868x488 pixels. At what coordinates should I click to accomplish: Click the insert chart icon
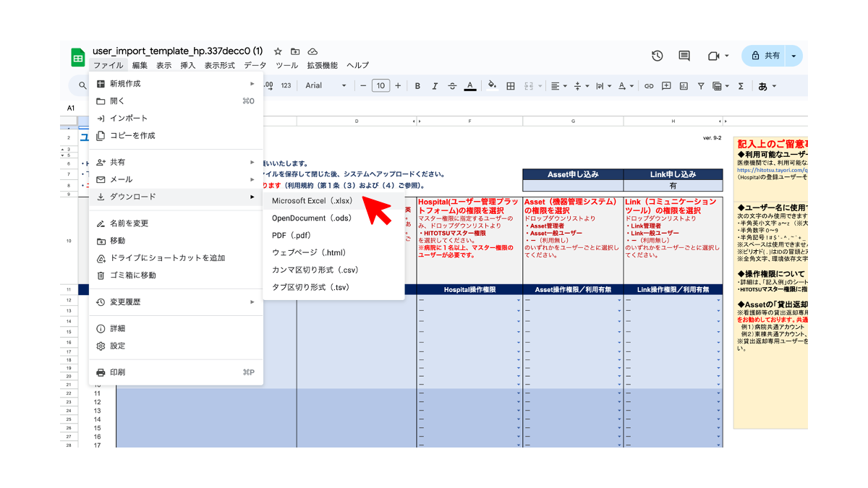click(684, 86)
